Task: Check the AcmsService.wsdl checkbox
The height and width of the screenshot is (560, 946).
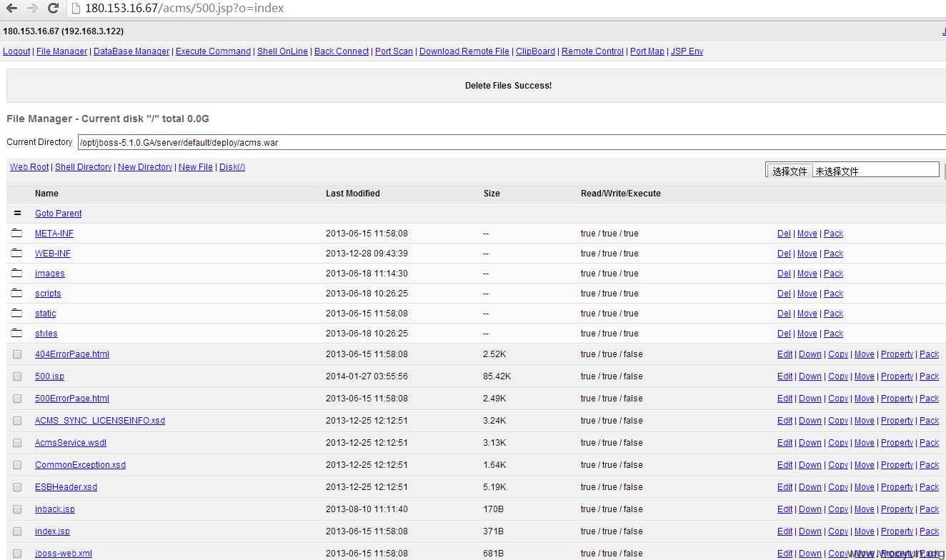Action: (x=17, y=443)
